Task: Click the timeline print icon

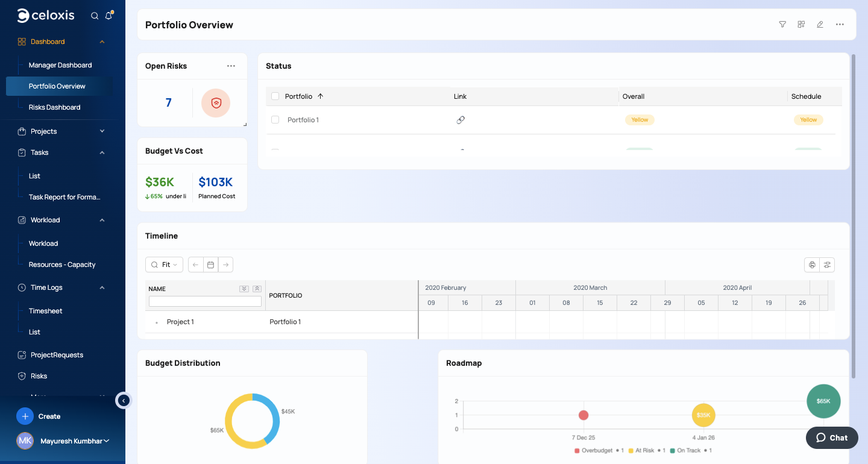Action: point(812,265)
